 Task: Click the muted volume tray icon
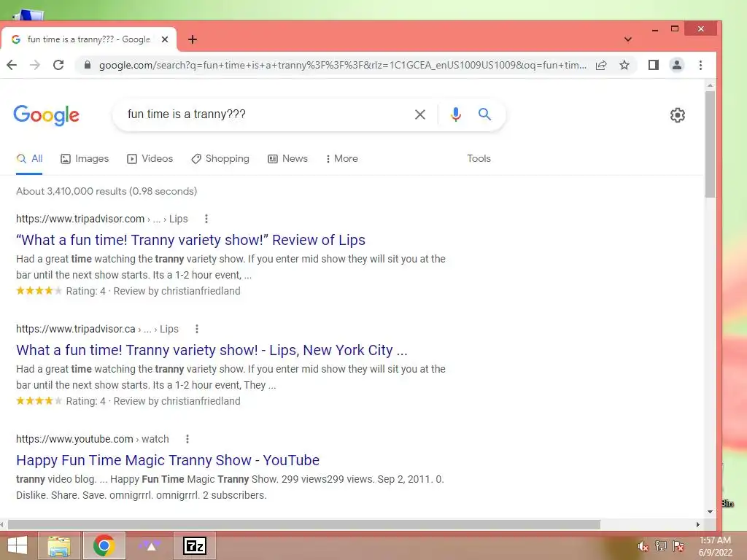[643, 546]
